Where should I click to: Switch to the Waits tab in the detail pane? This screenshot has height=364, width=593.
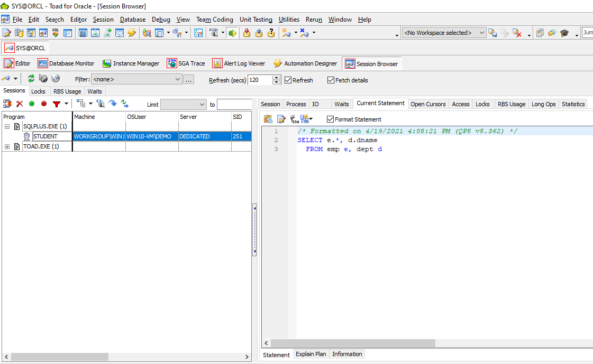pos(341,104)
